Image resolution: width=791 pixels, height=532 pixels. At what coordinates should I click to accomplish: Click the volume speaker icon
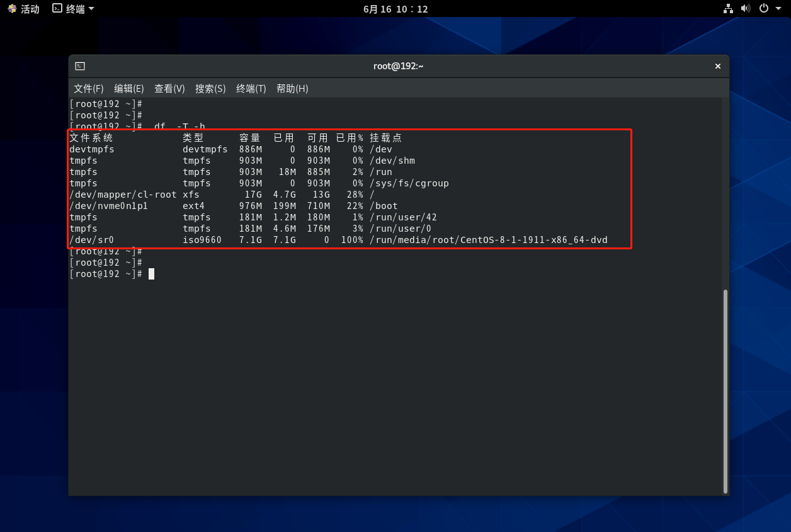(746, 9)
